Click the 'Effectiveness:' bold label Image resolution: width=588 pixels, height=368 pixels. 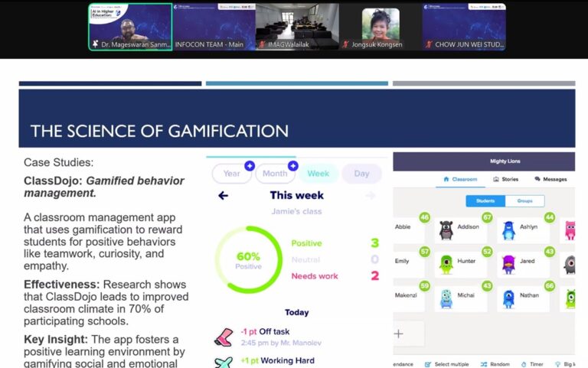(62, 285)
